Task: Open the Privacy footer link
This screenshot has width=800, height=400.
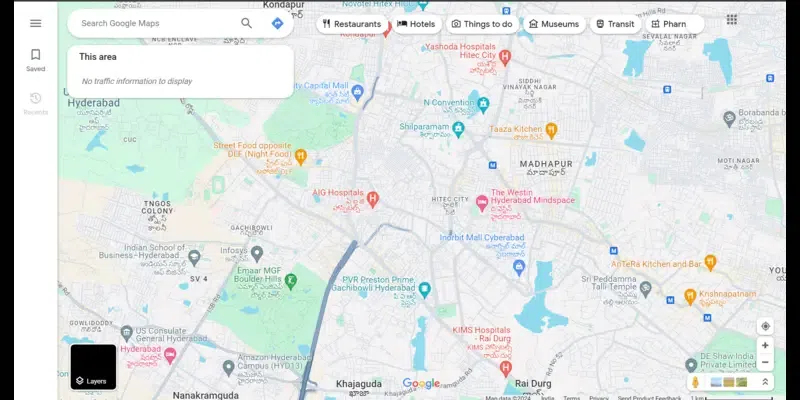Action: point(599,398)
